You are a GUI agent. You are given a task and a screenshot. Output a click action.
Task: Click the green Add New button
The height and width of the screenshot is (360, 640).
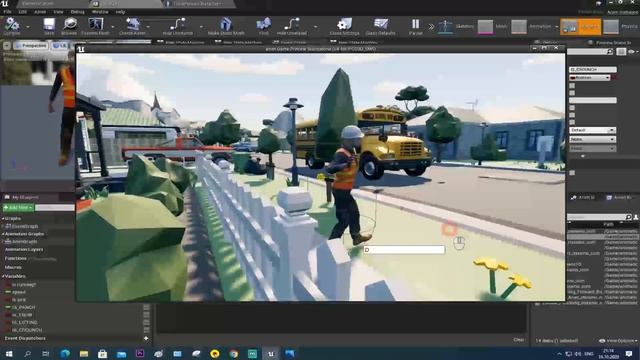tap(18, 208)
